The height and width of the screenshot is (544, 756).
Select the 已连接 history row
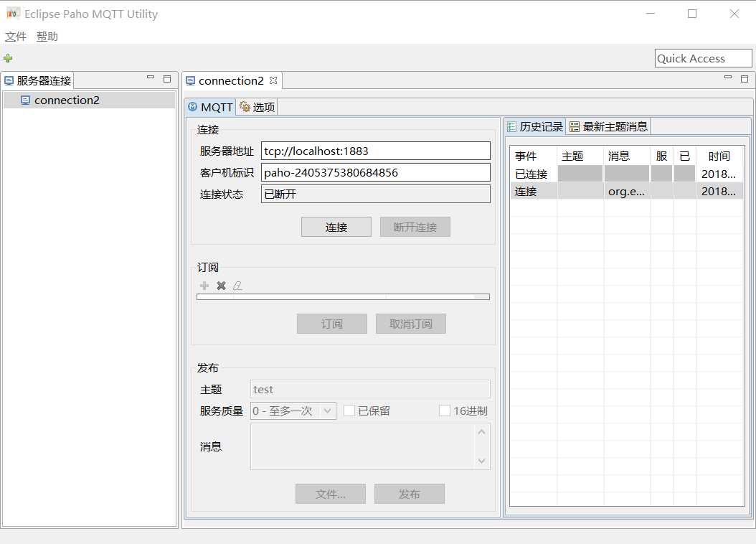pyautogui.click(x=627, y=174)
